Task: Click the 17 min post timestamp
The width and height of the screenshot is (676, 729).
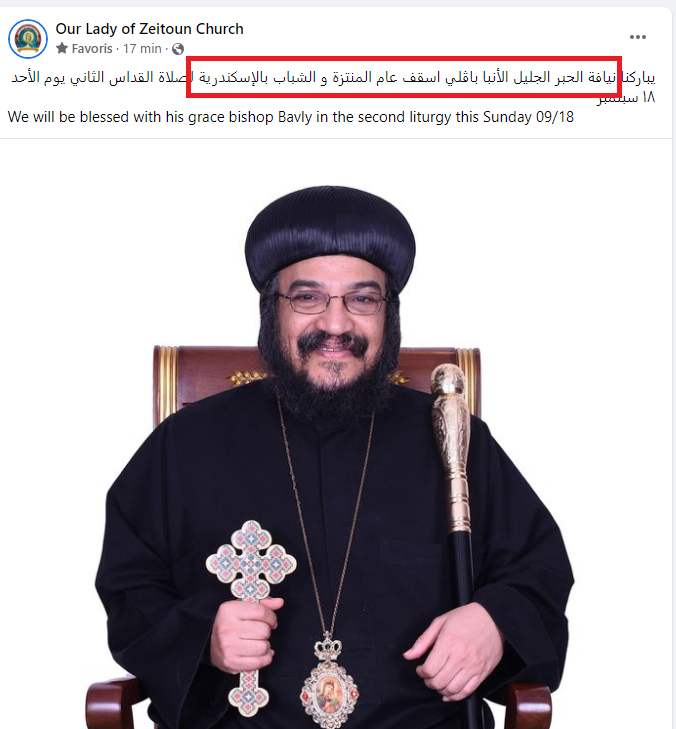Action: point(142,48)
